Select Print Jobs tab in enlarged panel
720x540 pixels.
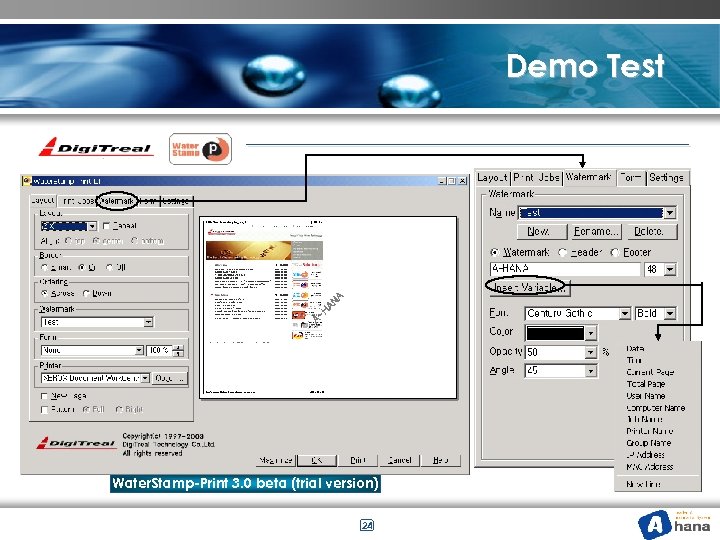tap(536, 177)
